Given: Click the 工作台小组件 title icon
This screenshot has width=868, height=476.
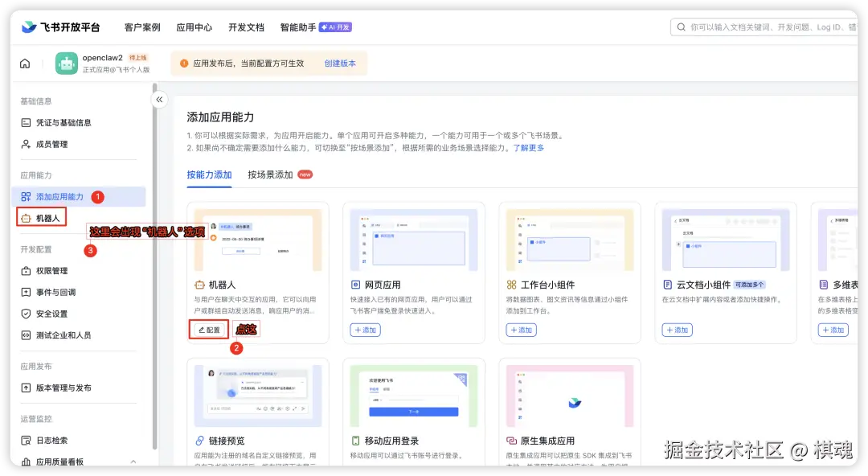Looking at the screenshot, I should coord(511,285).
